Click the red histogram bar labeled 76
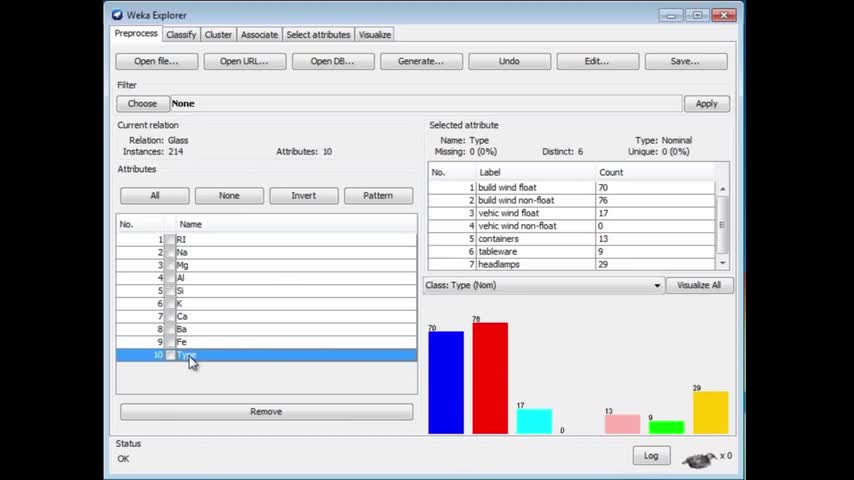 tap(490, 378)
